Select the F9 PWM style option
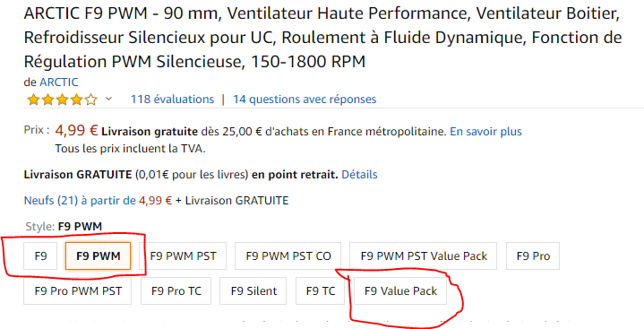644x329 pixels. pos(99,255)
